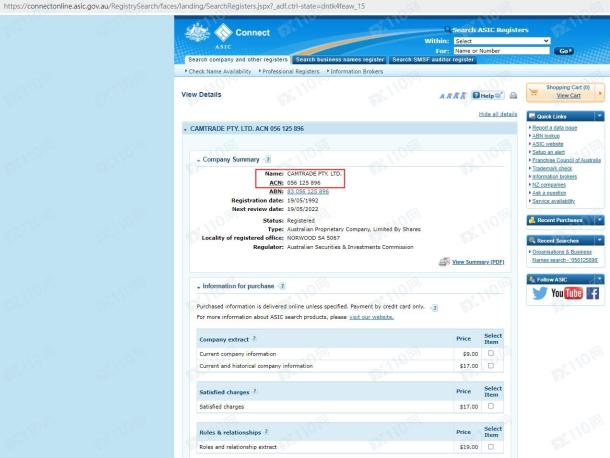The image size is (610, 458).
Task: Tick Current and historical company information checkbox
Action: coord(491,366)
